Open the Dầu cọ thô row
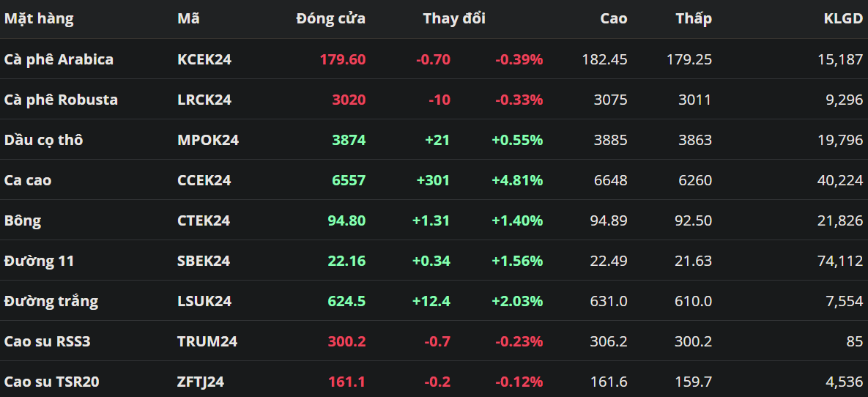 [x=43, y=140]
